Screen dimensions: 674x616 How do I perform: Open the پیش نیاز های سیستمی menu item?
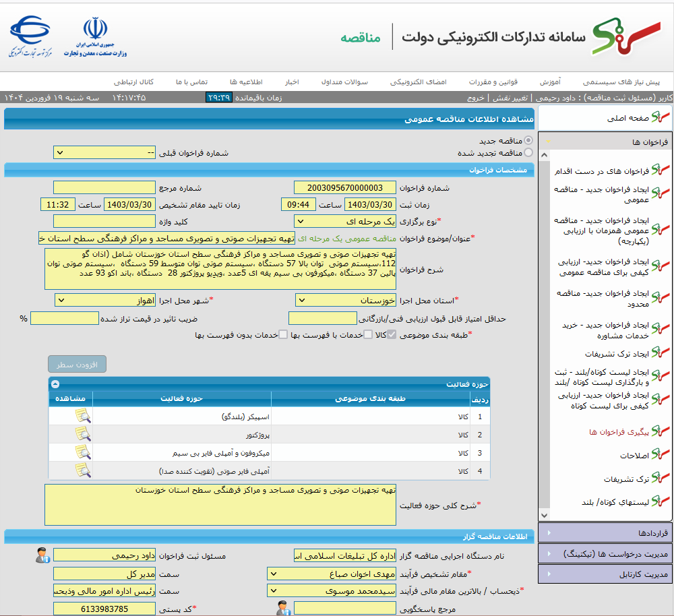621,82
